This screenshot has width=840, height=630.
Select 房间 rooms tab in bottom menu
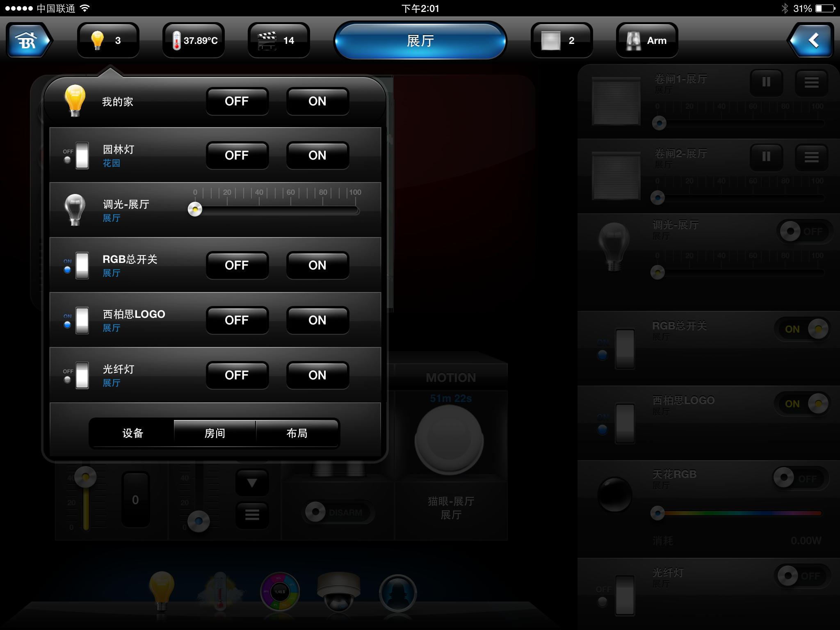click(x=213, y=434)
